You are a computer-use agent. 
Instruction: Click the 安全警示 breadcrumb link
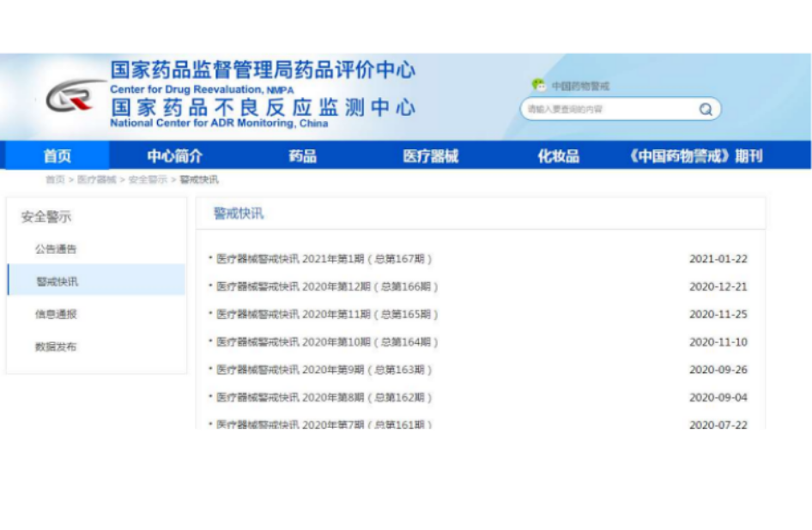148,180
